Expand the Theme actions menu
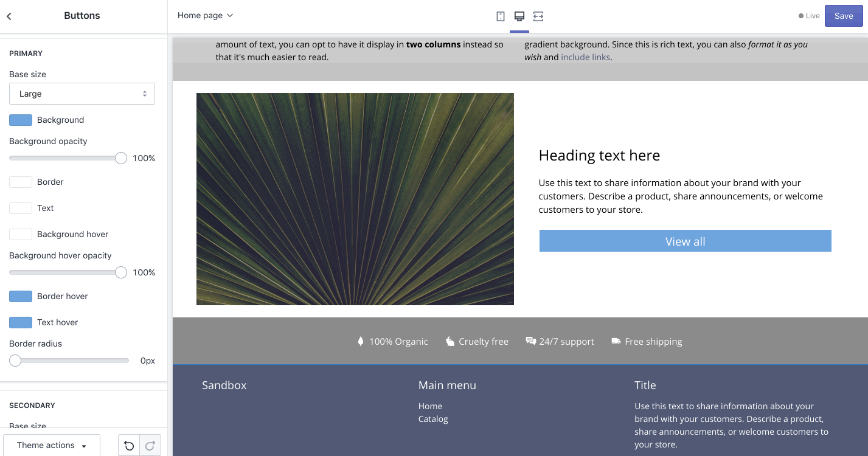The width and height of the screenshot is (868, 456). tap(52, 446)
